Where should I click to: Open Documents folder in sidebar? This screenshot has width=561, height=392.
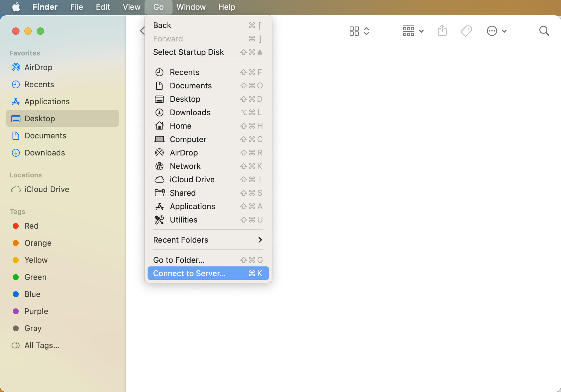45,136
